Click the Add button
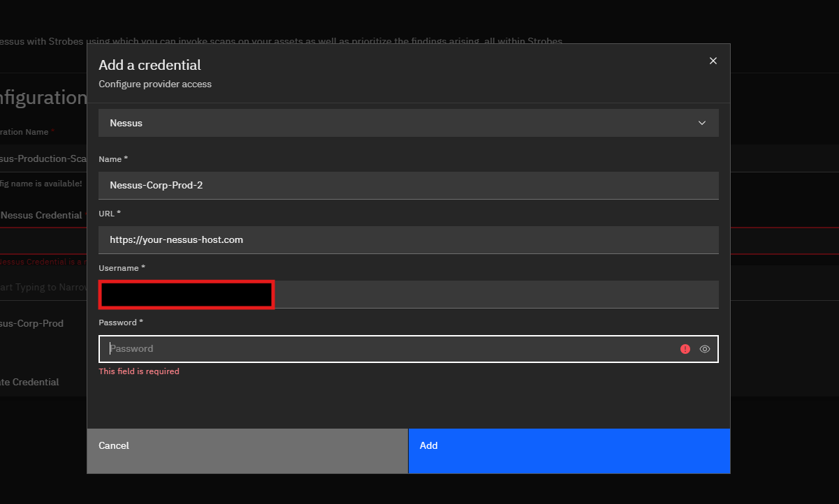Image resolution: width=839 pixels, height=504 pixels. pos(569,451)
